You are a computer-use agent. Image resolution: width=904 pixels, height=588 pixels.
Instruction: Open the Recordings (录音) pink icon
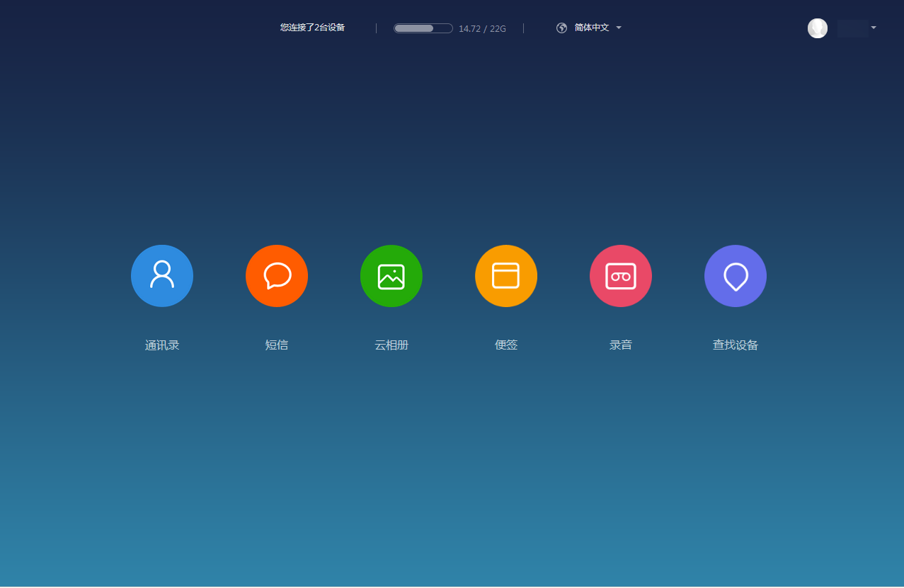click(621, 276)
